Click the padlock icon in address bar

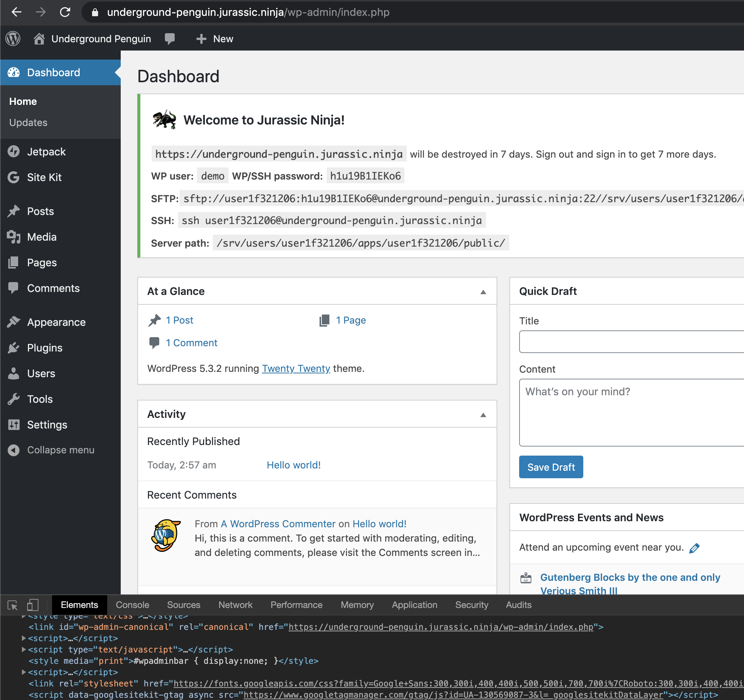click(x=95, y=12)
